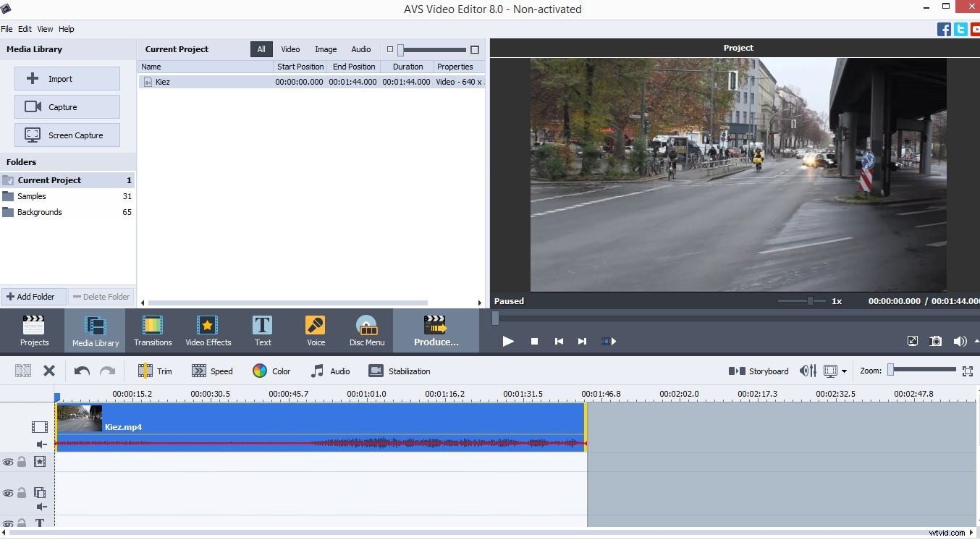Viewport: 980px width, 540px height.
Task: Open the Speed adjustment tool
Action: pyautogui.click(x=212, y=371)
